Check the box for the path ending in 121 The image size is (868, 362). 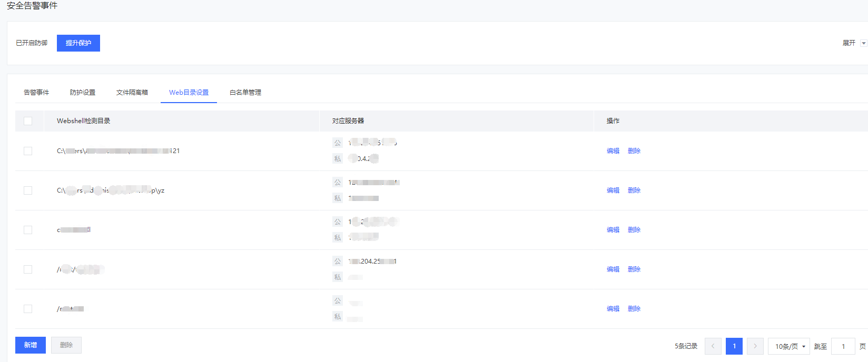pyautogui.click(x=28, y=151)
